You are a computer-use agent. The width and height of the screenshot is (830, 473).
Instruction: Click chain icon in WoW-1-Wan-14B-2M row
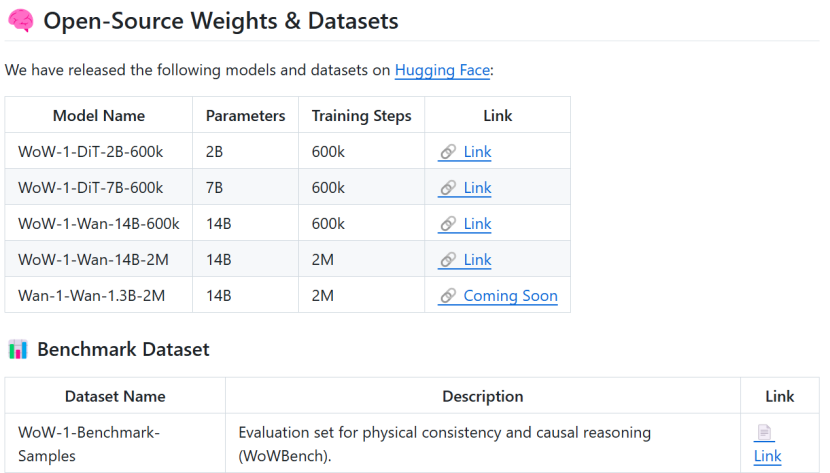(x=448, y=260)
